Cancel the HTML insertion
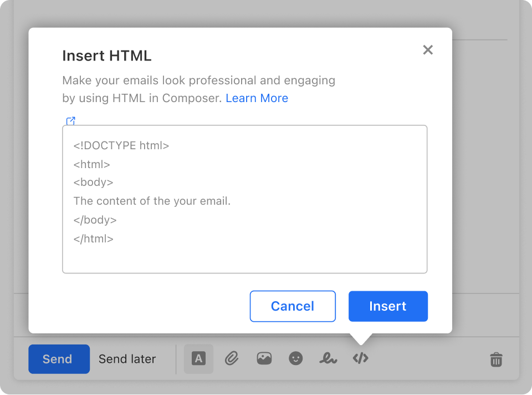Viewport: 532px width, 395px height. click(x=293, y=306)
